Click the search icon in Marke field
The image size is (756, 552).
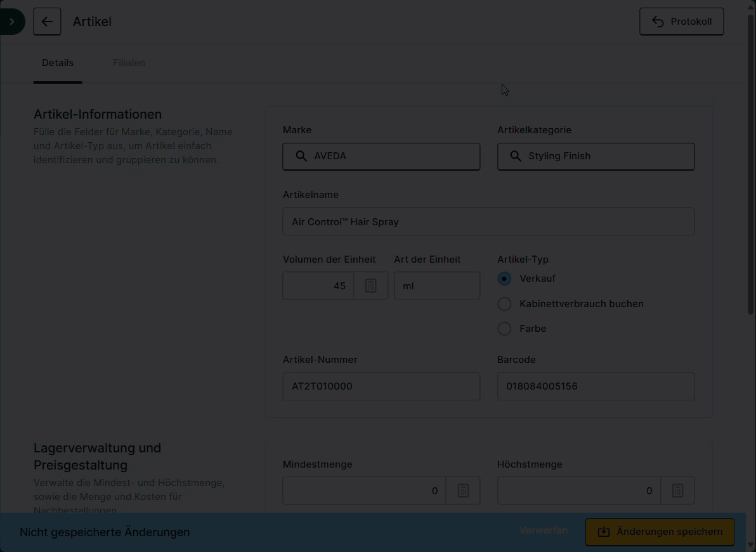pyautogui.click(x=301, y=156)
